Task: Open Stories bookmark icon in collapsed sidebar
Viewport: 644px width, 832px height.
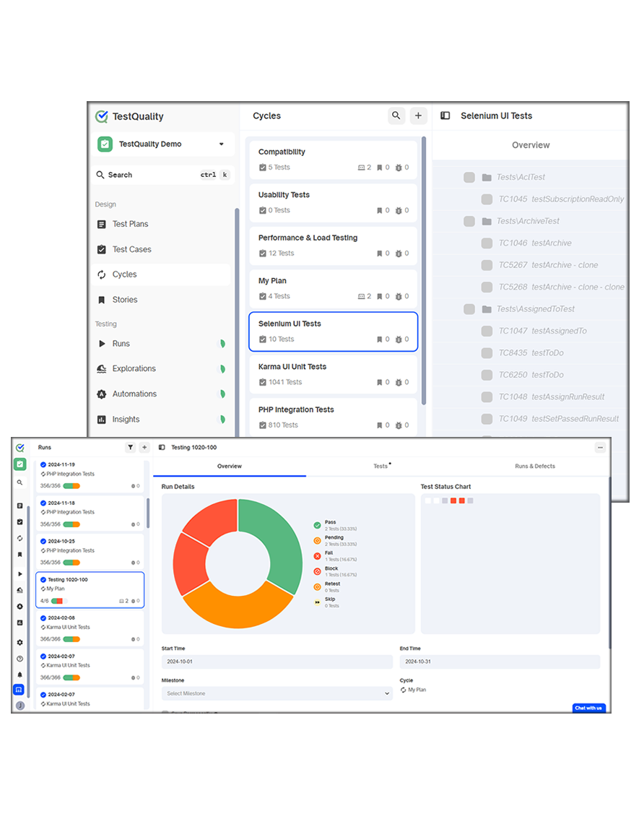Action: click(19, 555)
